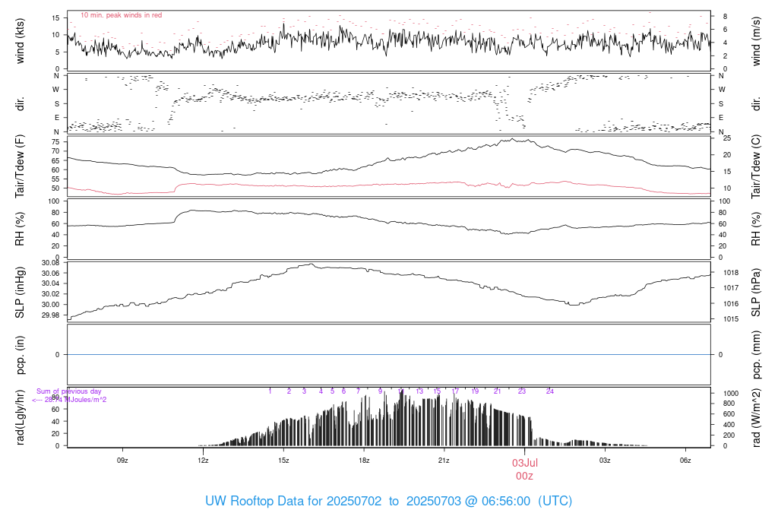Click the purple hour '13' radiation label
778x532 pixels.
[x=419, y=391]
